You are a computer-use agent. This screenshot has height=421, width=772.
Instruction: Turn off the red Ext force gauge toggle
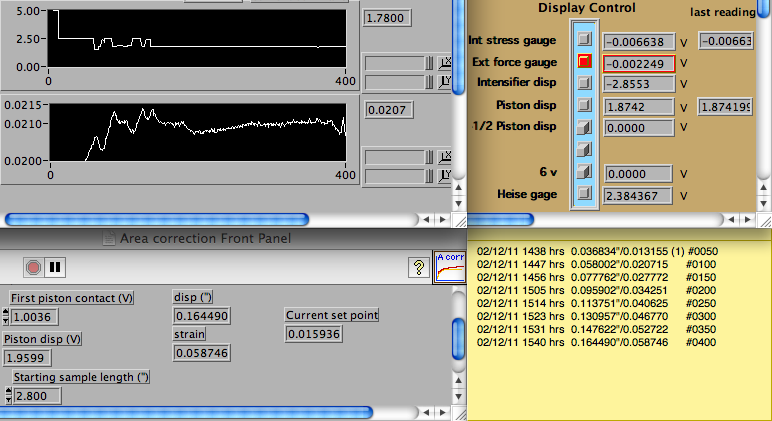click(x=584, y=62)
